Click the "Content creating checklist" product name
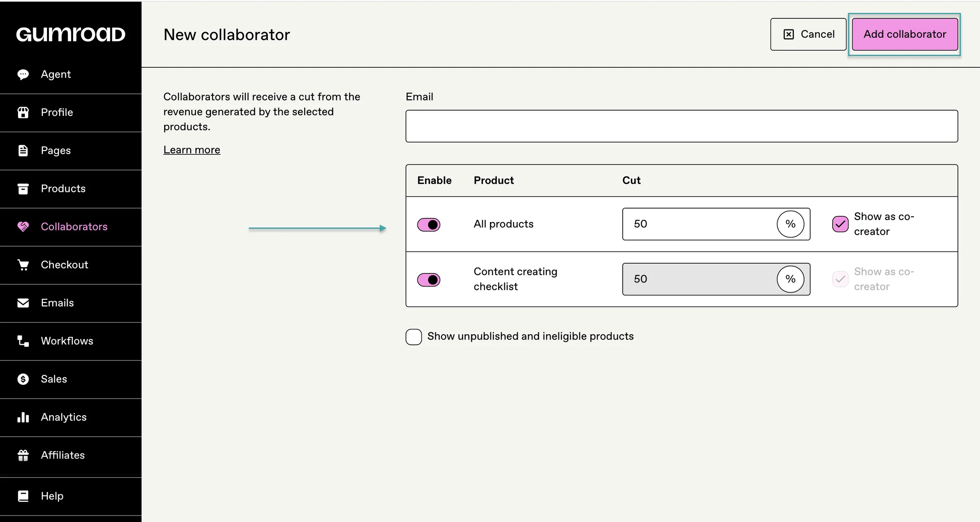 515,279
